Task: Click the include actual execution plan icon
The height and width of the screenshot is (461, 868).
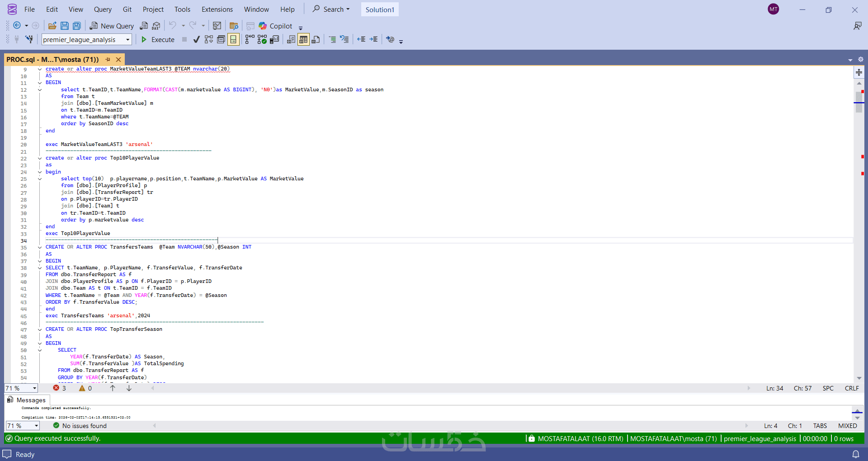Action: [250, 39]
